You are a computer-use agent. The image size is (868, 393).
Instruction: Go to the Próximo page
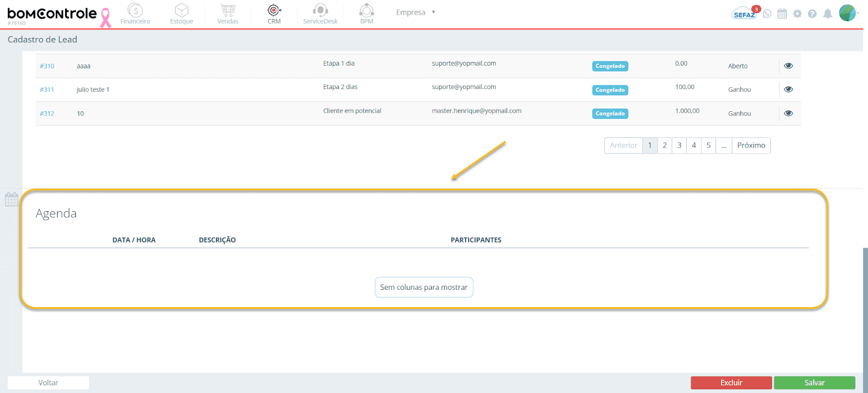751,145
